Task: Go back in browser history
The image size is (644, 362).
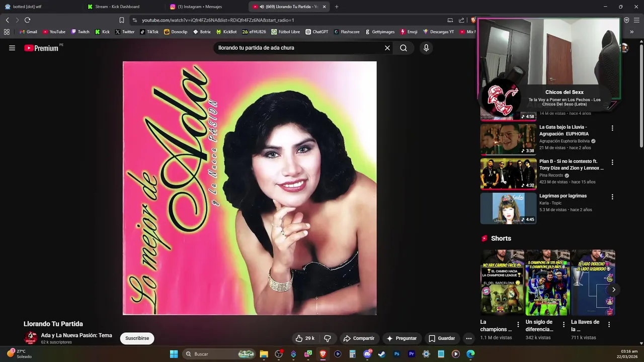Action: pyautogui.click(x=8, y=20)
